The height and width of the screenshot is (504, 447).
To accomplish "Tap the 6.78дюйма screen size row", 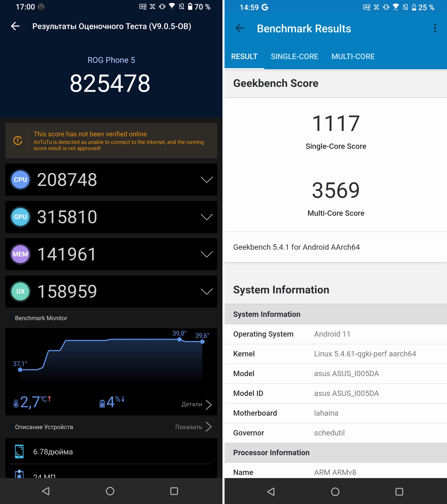I will pos(111,451).
